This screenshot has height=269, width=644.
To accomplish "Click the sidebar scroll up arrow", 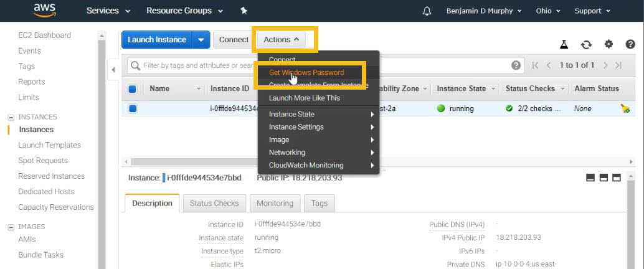I will (102, 35).
